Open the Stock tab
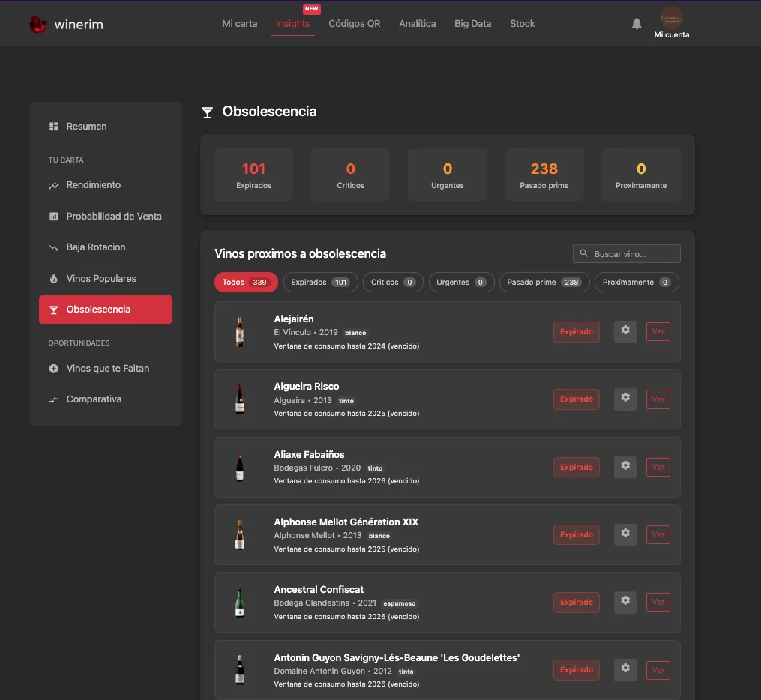Image resolution: width=761 pixels, height=700 pixels. click(523, 24)
